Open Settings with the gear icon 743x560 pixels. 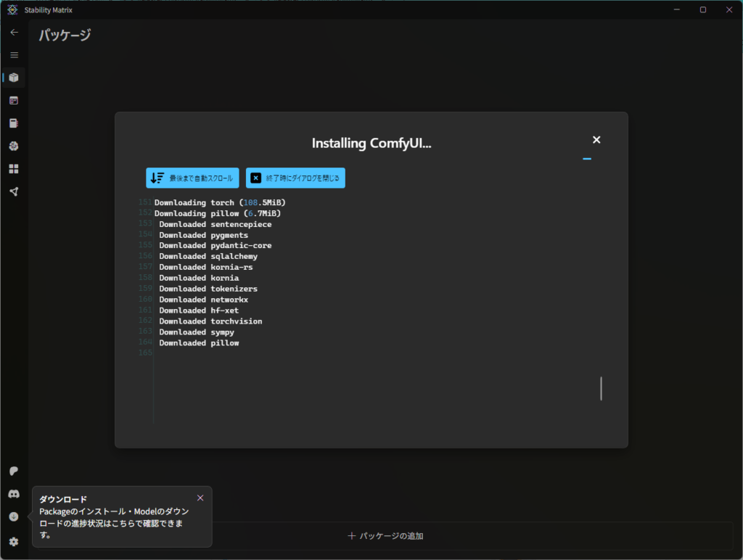coord(14,541)
